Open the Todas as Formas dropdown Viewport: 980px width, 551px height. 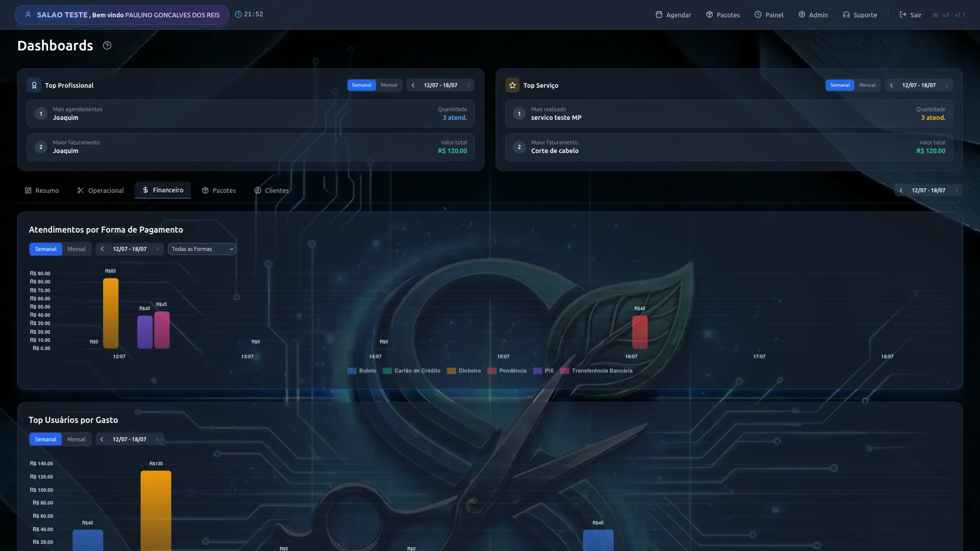[x=202, y=249]
